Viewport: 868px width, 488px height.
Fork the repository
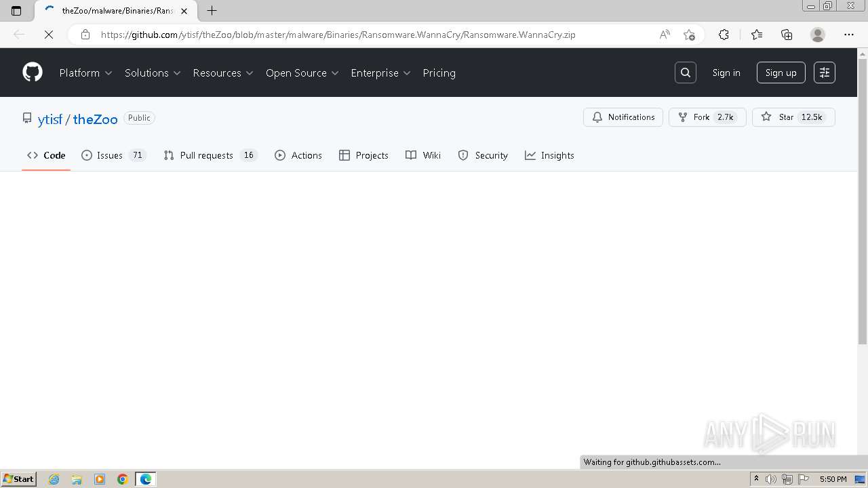(707, 117)
